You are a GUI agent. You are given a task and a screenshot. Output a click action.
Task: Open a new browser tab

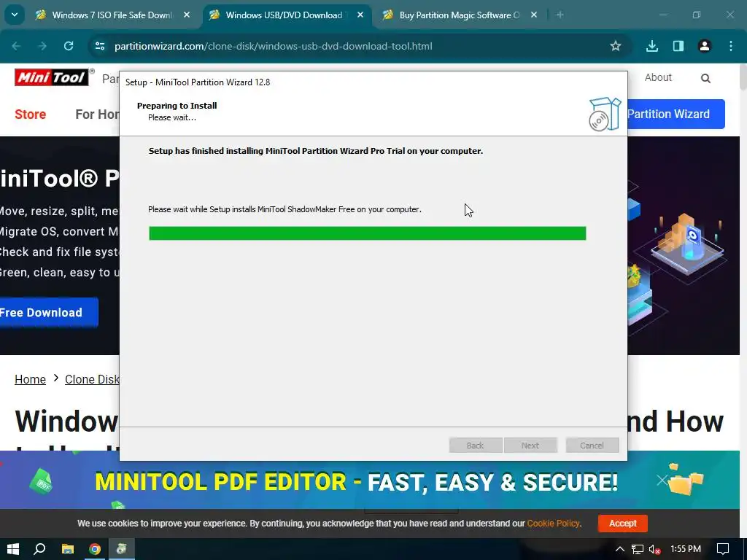560,15
